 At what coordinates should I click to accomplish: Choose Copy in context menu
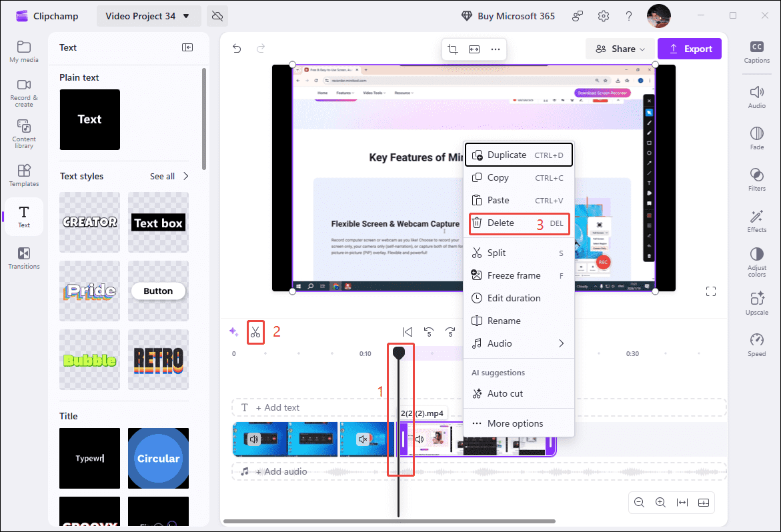(x=518, y=177)
